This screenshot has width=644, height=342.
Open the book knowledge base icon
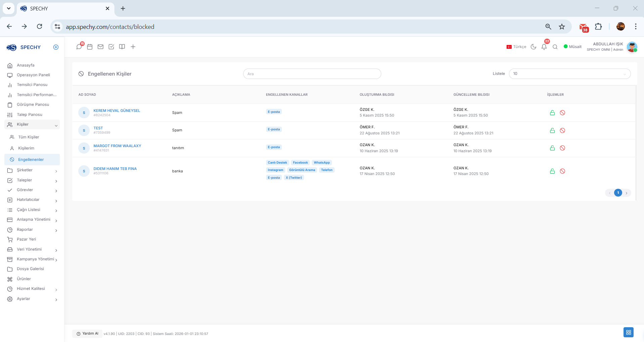(122, 47)
